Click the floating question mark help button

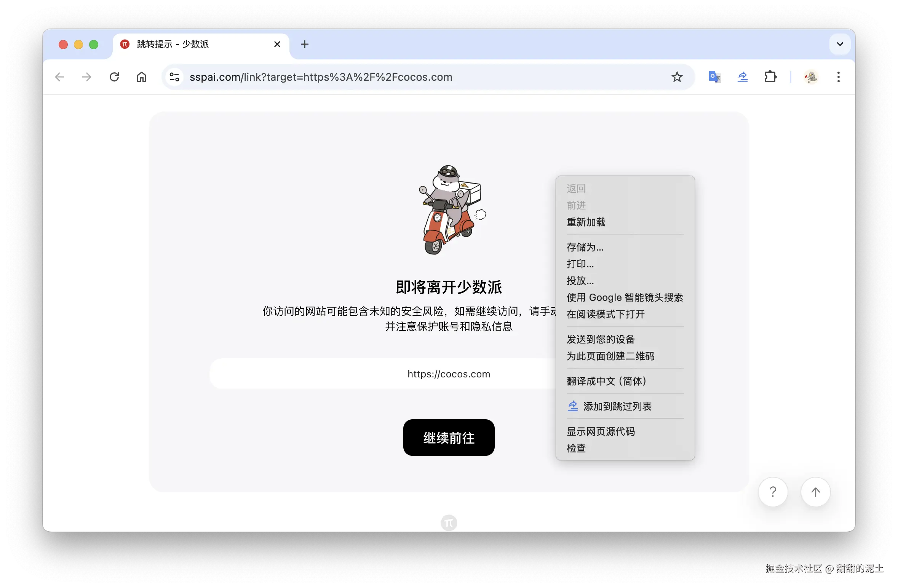point(773,492)
